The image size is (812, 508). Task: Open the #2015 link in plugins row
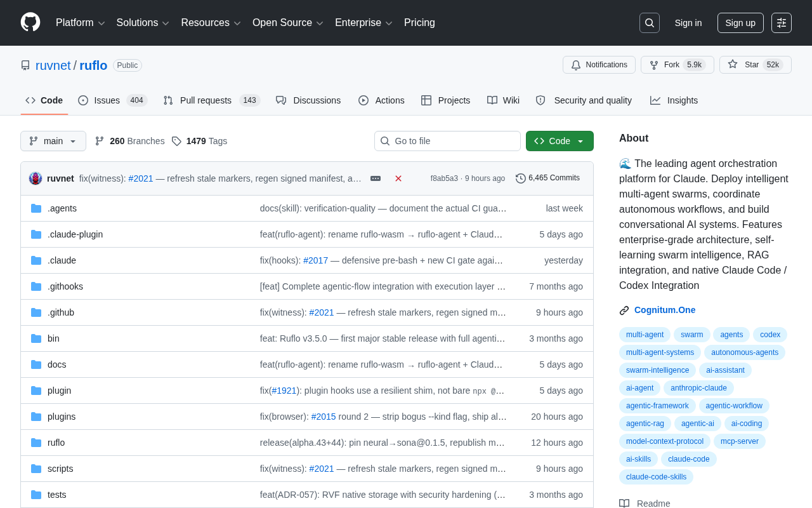coord(324,417)
